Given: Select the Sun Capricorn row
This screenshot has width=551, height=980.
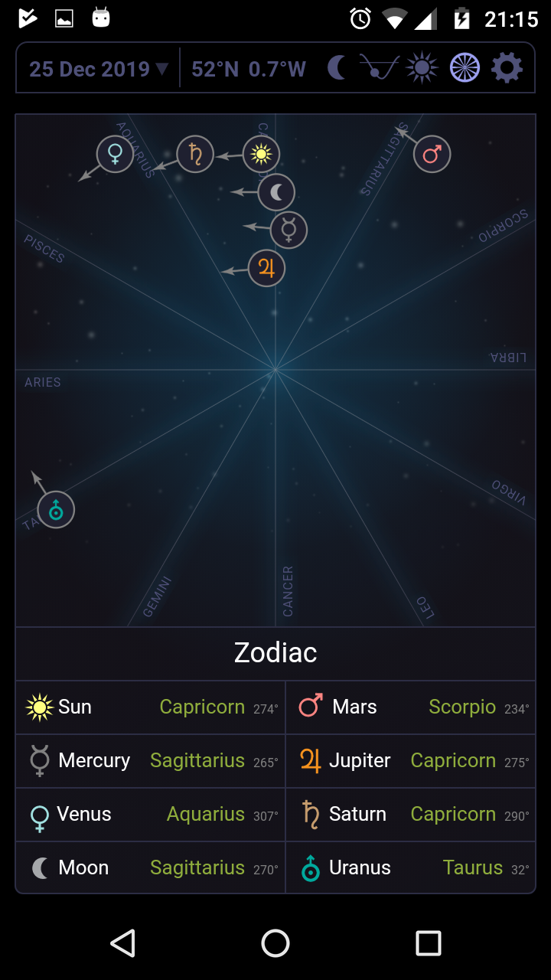Looking at the screenshot, I should point(151,707).
